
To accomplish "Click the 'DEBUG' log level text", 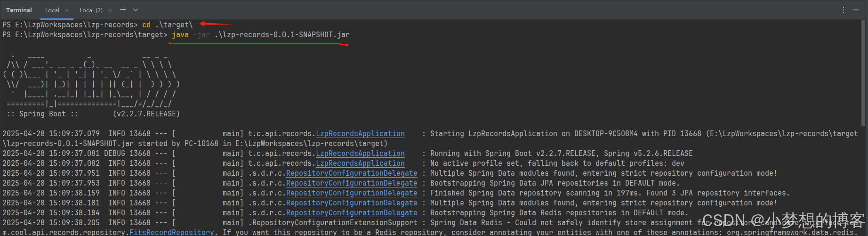I will click(x=114, y=154).
